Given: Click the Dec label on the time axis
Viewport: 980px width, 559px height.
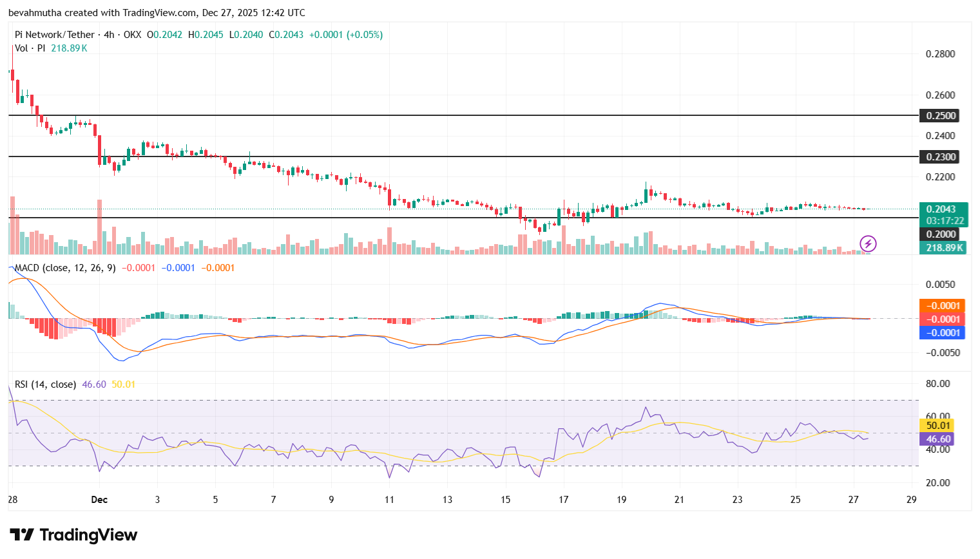Looking at the screenshot, I should (x=99, y=500).
